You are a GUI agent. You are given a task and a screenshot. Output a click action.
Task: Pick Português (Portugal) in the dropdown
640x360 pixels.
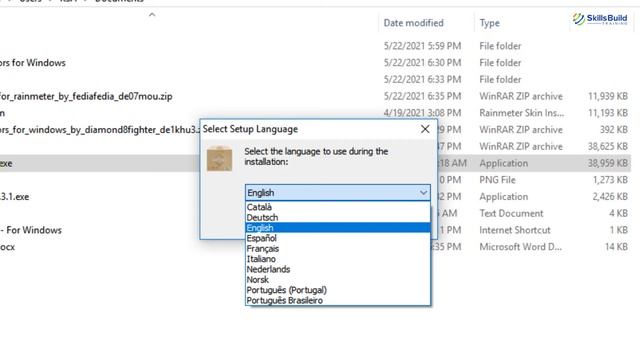point(338,290)
